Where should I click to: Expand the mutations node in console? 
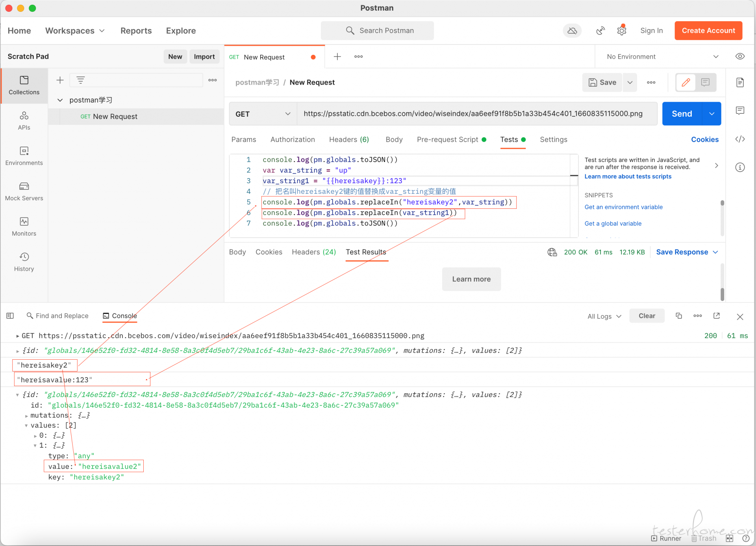(x=26, y=416)
